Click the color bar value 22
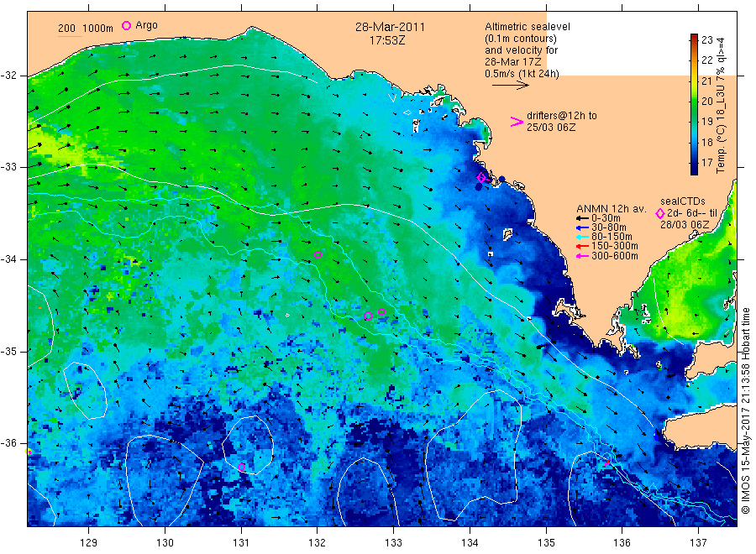 pos(706,60)
